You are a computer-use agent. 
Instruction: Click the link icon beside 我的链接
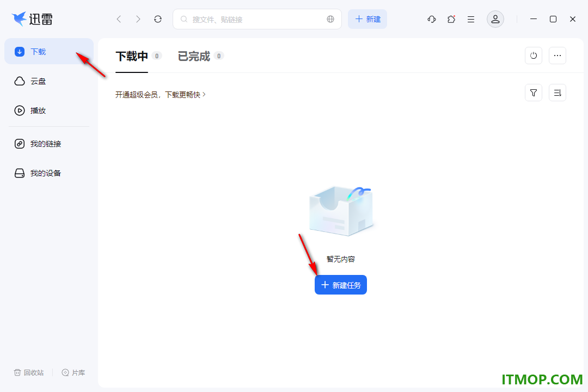[20, 144]
